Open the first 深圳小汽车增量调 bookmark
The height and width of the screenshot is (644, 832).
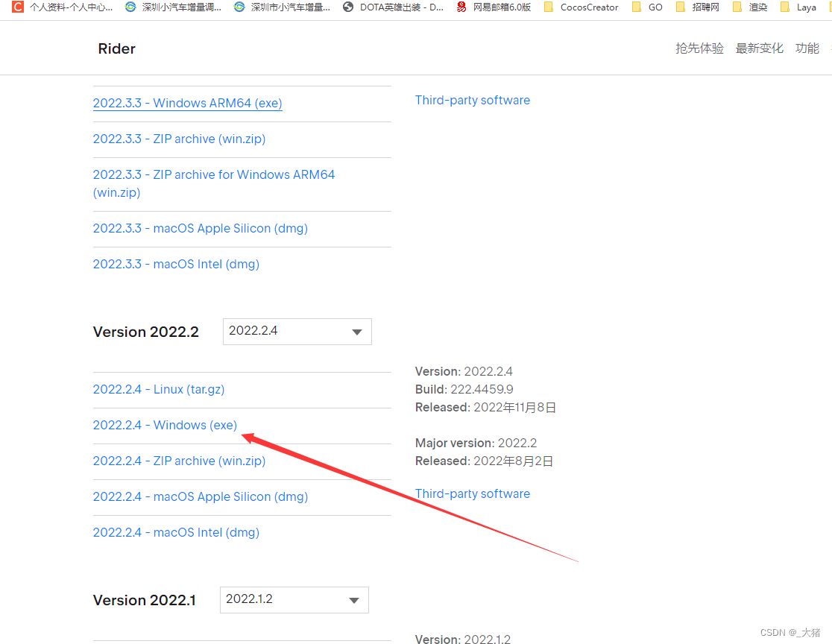pos(173,7)
